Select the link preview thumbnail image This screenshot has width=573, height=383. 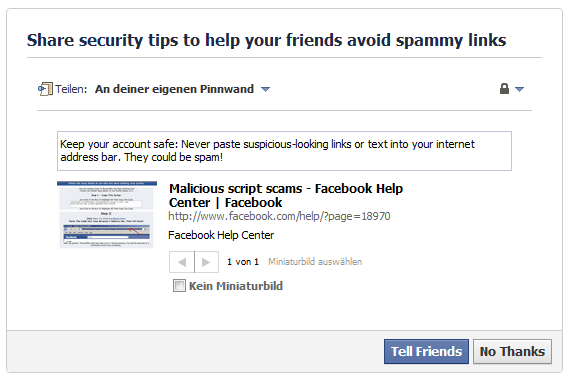click(107, 215)
